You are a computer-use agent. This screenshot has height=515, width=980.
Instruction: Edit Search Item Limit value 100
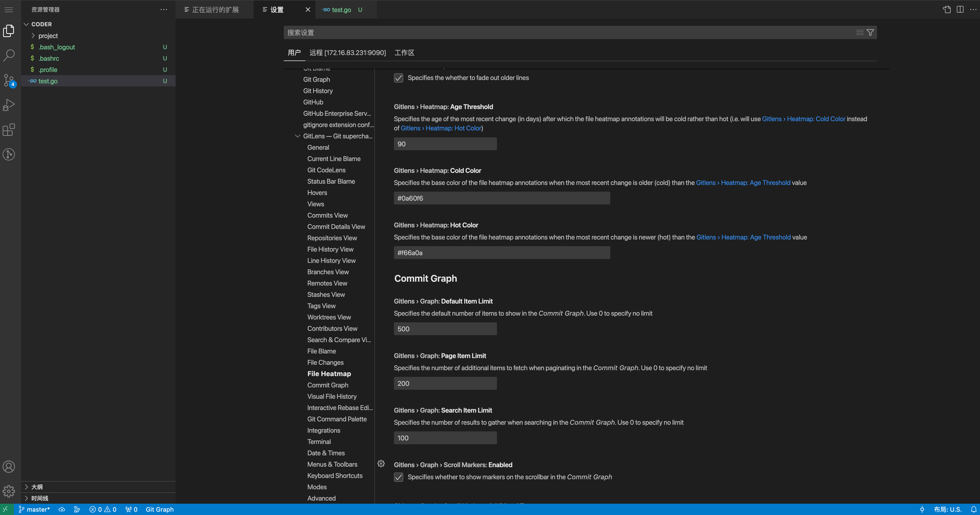[x=445, y=438]
